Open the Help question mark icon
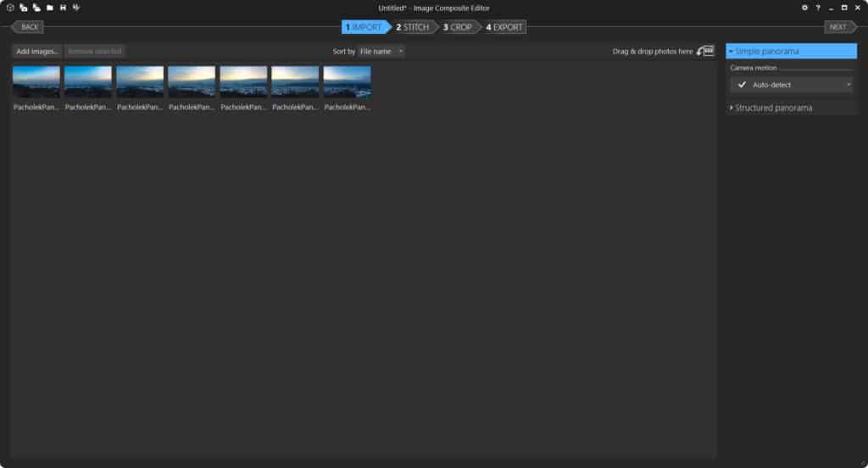The width and height of the screenshot is (868, 468). tap(817, 8)
